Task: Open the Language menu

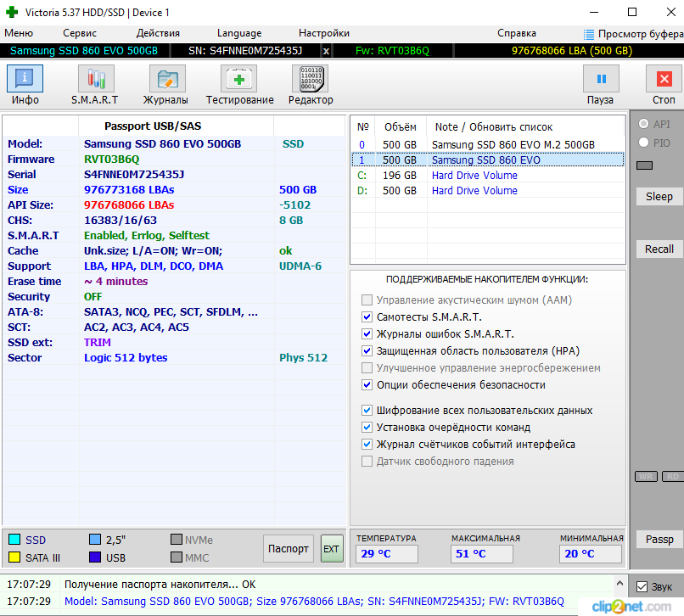Action: tap(239, 33)
